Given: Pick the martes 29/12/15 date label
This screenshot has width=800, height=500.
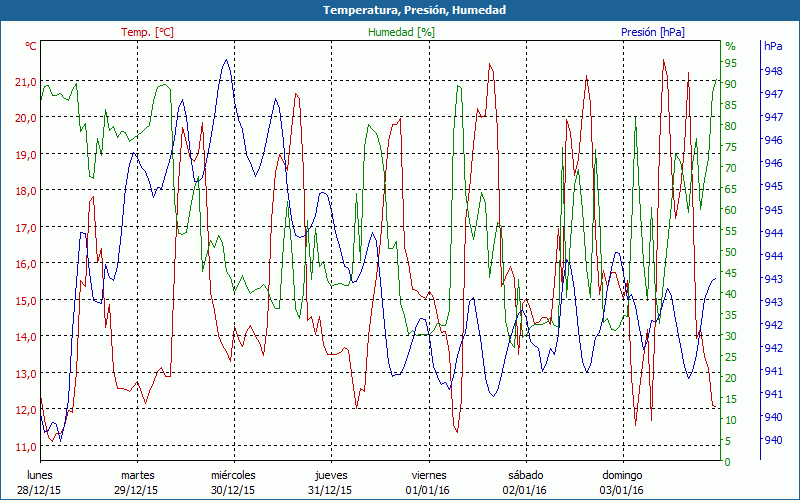Looking at the screenshot, I should tap(137, 482).
